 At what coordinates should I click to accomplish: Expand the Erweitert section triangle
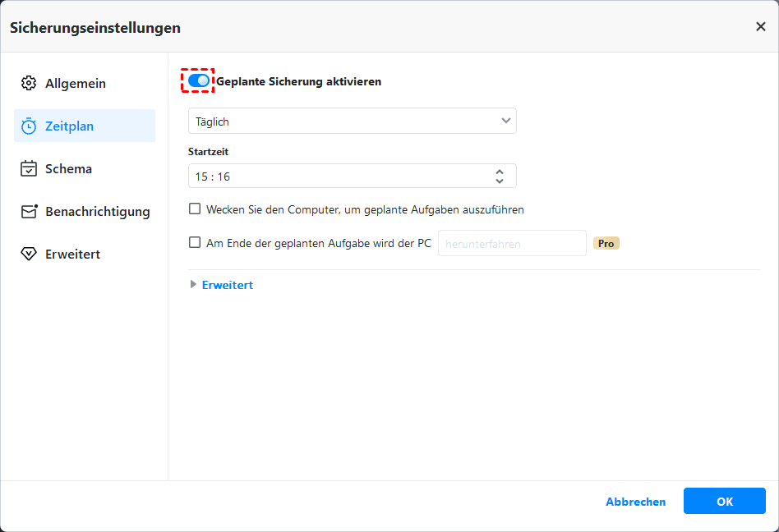pos(193,285)
